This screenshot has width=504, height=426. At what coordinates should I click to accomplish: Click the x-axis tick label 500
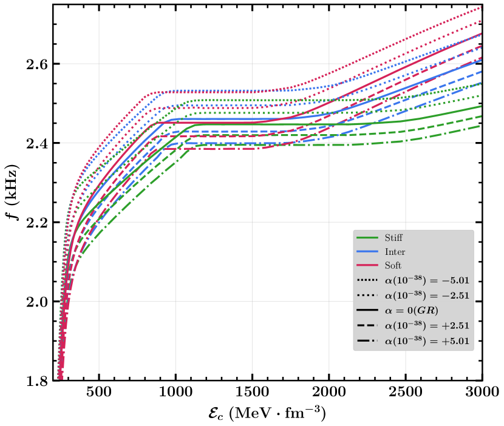(x=99, y=391)
